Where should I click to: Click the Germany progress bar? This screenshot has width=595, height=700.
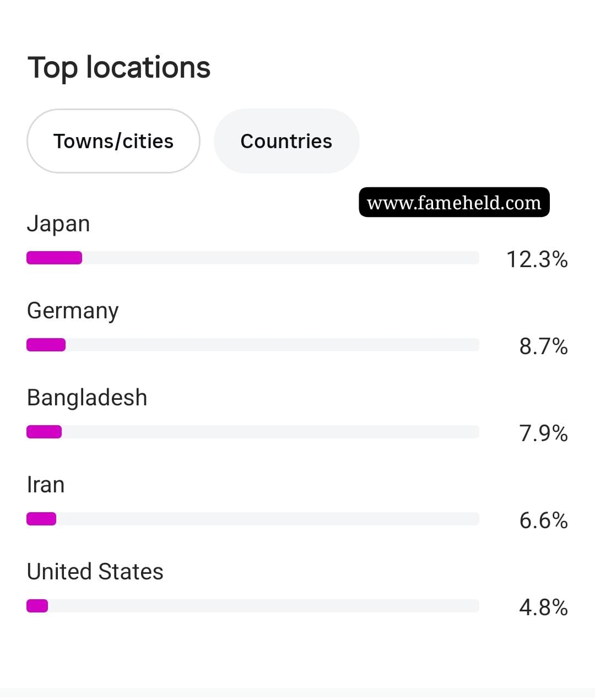tap(253, 345)
